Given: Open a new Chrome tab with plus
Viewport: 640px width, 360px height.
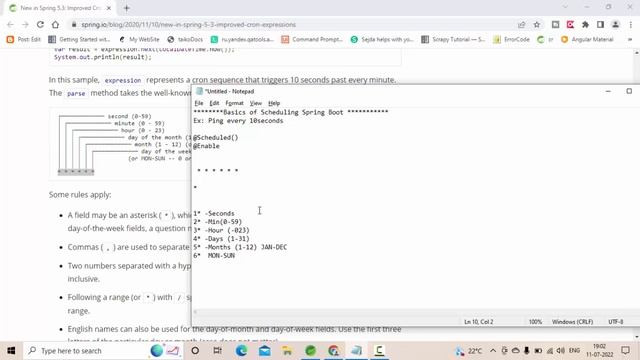Looking at the screenshot, I should point(127,8).
